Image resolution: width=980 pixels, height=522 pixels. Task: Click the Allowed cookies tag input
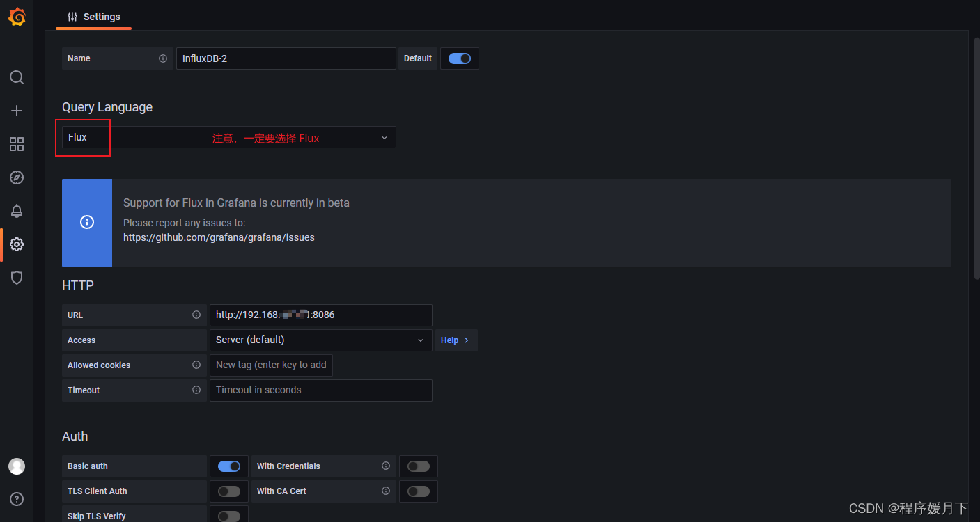point(271,365)
